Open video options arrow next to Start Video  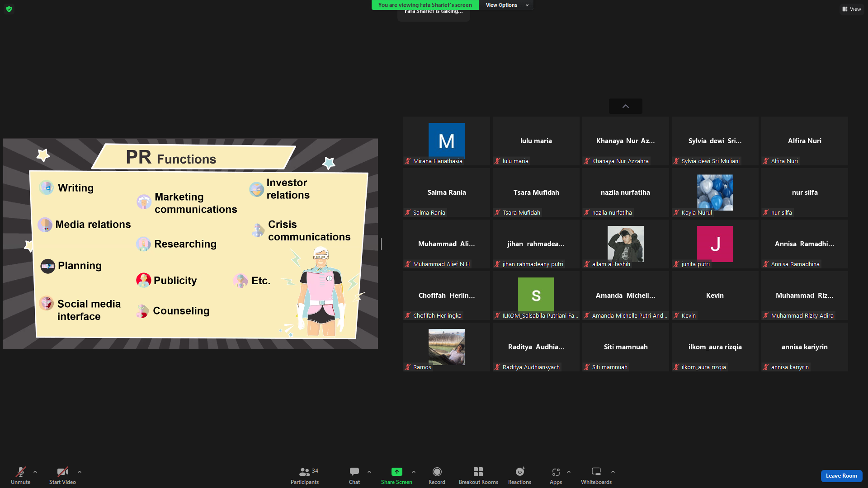coord(80,472)
